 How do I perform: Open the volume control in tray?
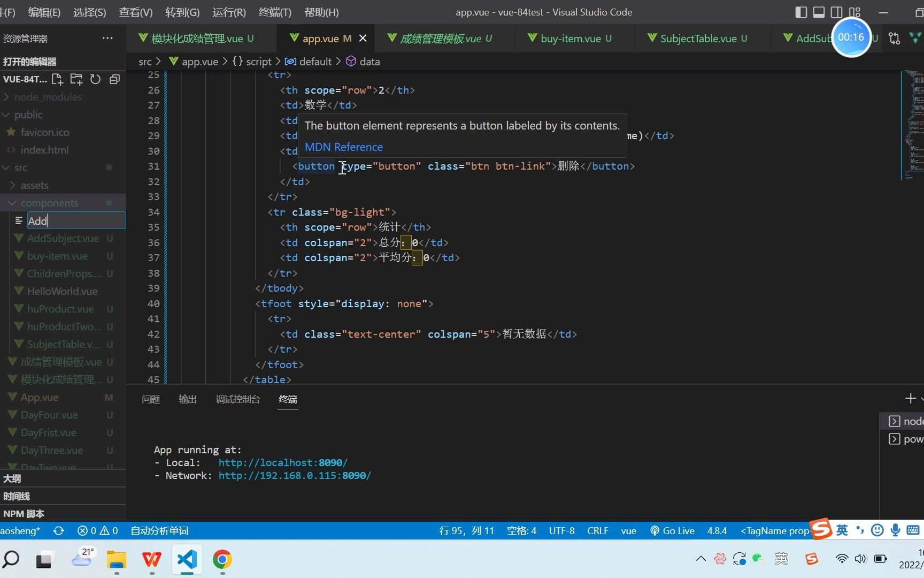point(860,559)
